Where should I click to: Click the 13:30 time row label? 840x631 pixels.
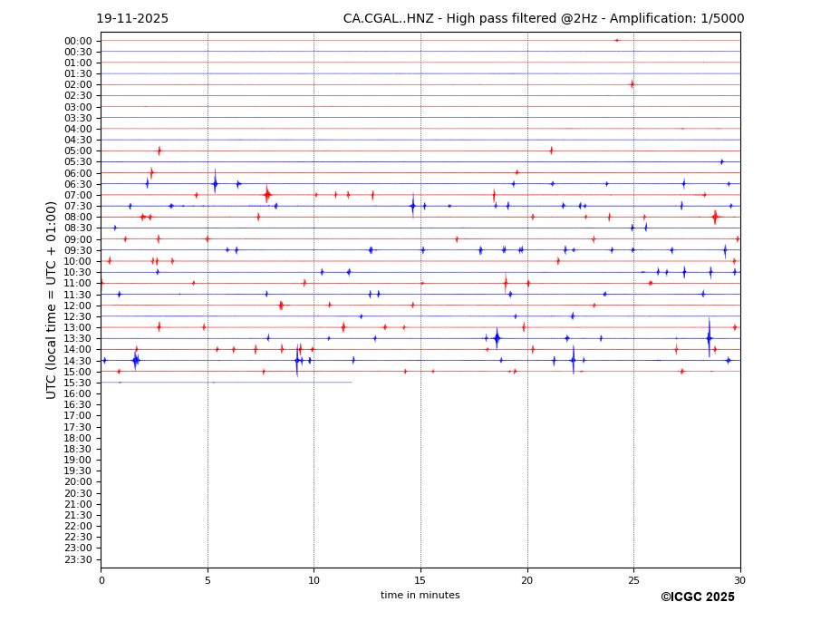coord(78,338)
